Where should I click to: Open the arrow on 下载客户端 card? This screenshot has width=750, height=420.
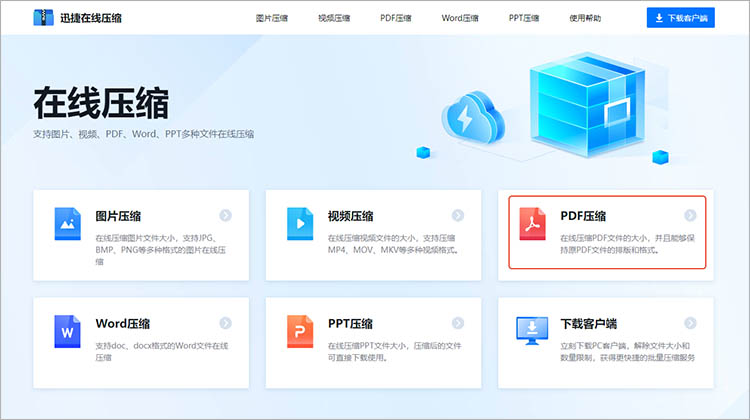[x=690, y=323]
